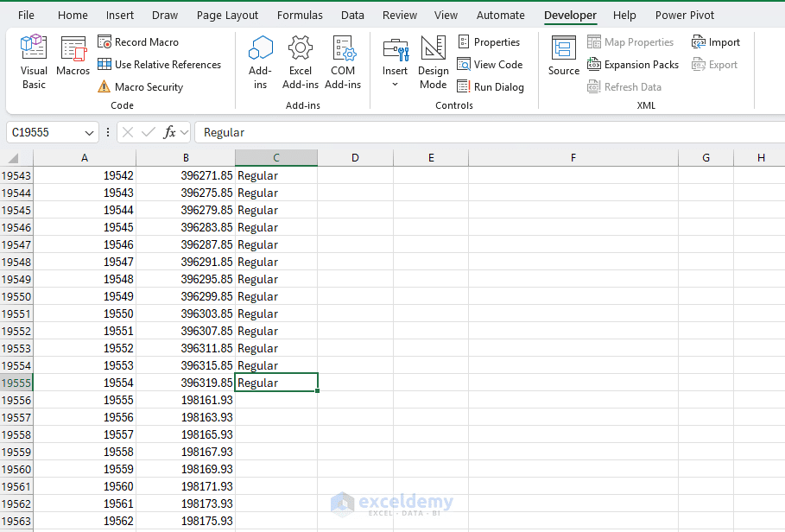Open the XML Source pane
This screenshot has height=532, width=785.
point(564,56)
